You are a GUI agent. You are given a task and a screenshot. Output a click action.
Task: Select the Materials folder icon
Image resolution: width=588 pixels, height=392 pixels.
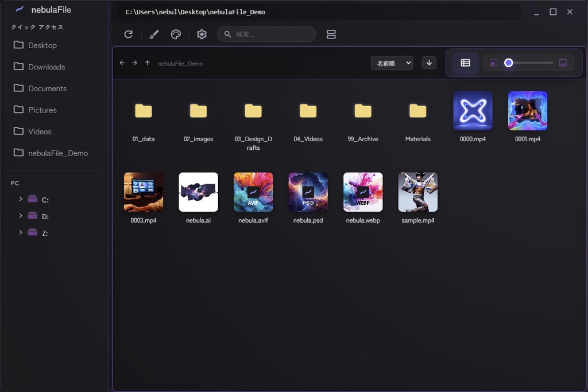tap(418, 111)
